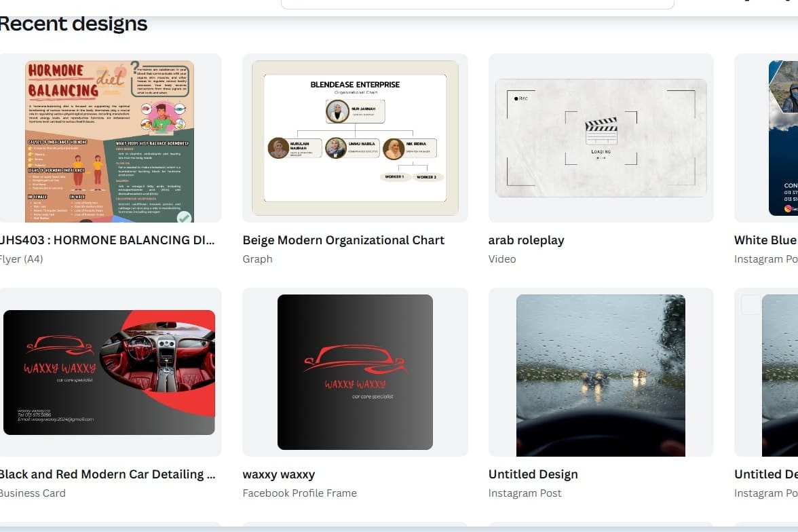Click the waxxy waxxy design title

279,474
